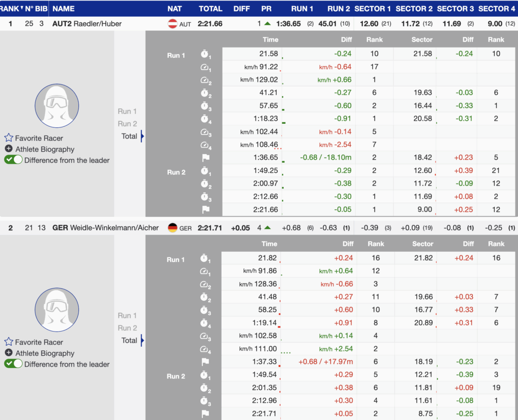Click the German flag icon for GER

[172, 228]
